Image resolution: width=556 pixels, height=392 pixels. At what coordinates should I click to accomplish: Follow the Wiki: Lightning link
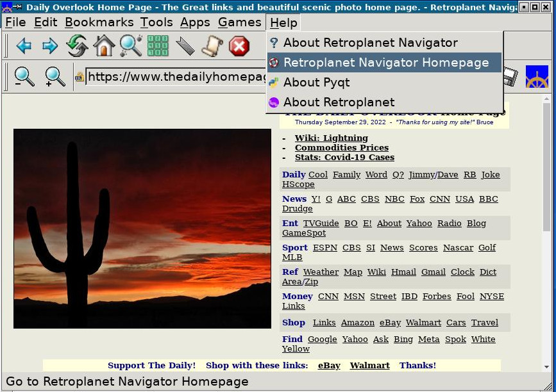coord(331,138)
